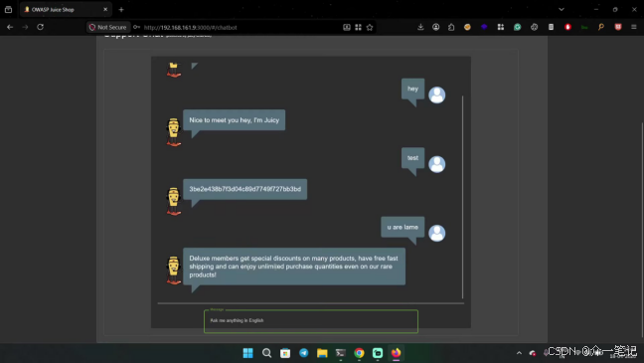Click the coupon code 3be2e438b7f3d04c89d7749f727bb3bd message
Screen dimensions: 644x363
(x=244, y=189)
